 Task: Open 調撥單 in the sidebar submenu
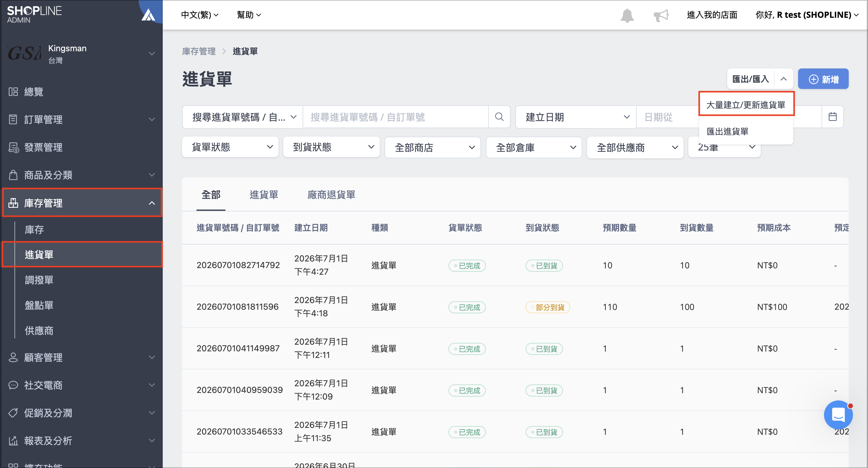click(x=39, y=280)
